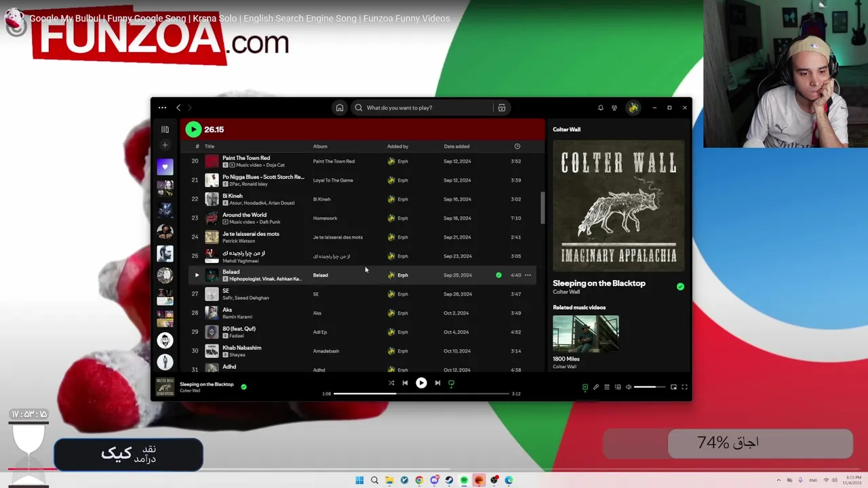Sort by Added by column

[397, 146]
